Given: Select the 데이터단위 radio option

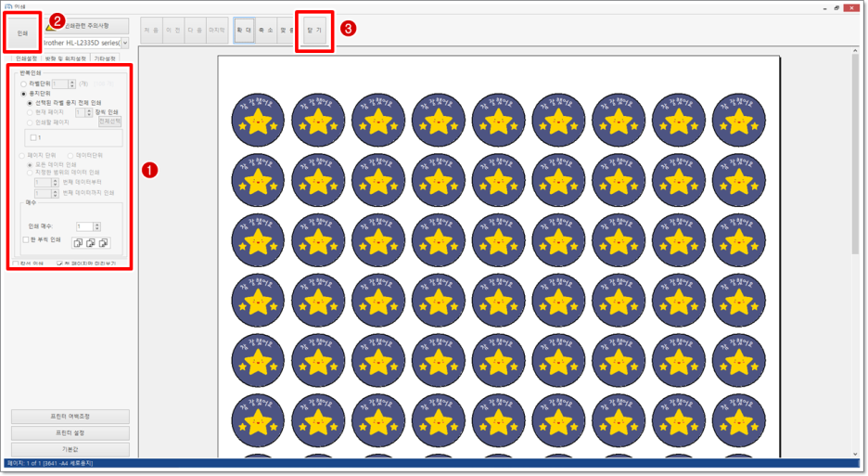Looking at the screenshot, I should click(70, 156).
